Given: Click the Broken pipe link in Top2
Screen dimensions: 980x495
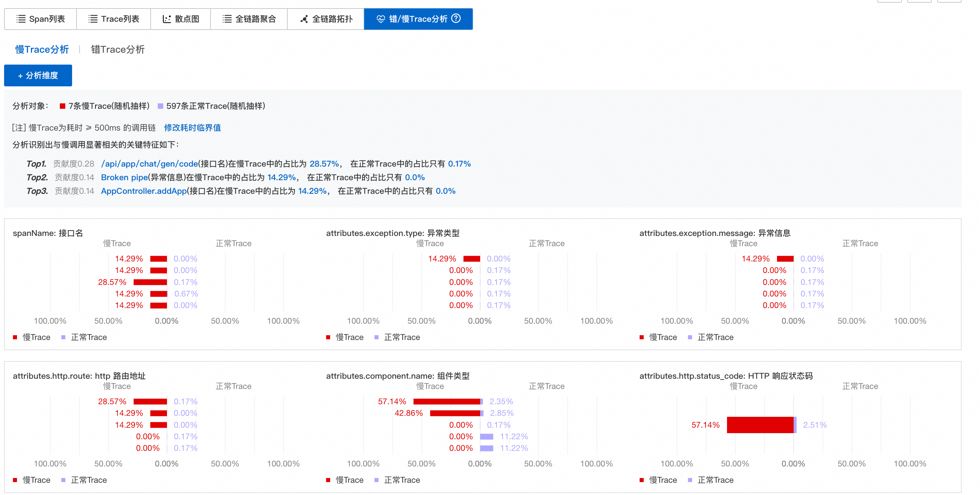Looking at the screenshot, I should 124,177.
